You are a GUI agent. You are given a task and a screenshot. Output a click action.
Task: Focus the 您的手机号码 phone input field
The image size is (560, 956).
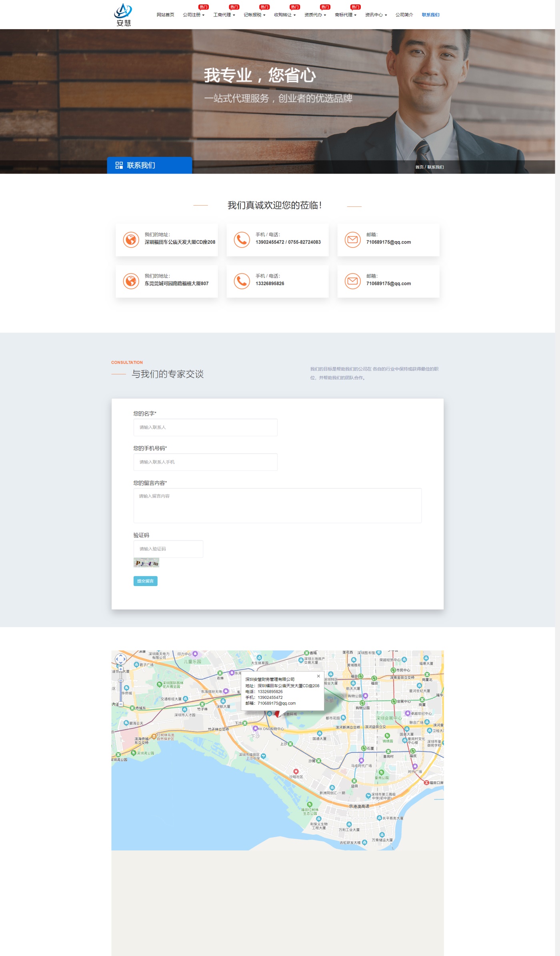pyautogui.click(x=205, y=462)
